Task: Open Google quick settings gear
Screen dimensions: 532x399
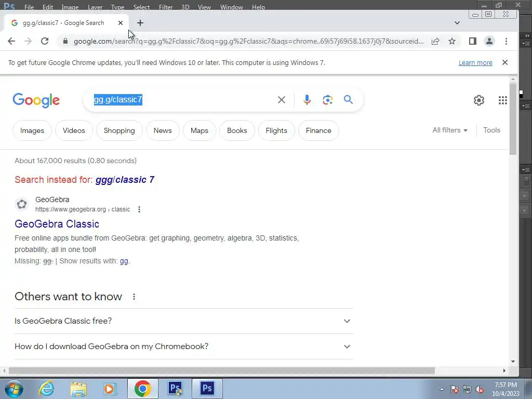Action: coord(478,100)
